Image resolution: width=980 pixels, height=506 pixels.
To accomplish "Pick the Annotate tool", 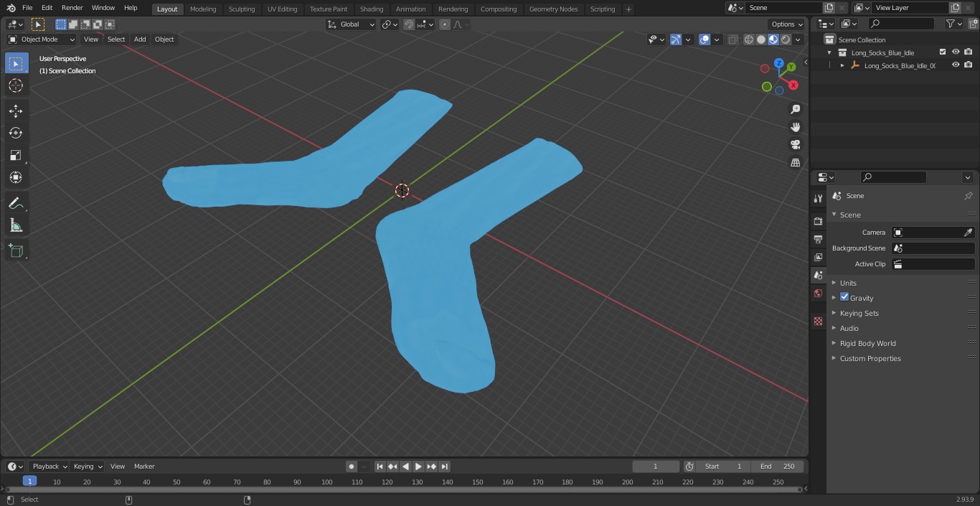I will [16, 204].
